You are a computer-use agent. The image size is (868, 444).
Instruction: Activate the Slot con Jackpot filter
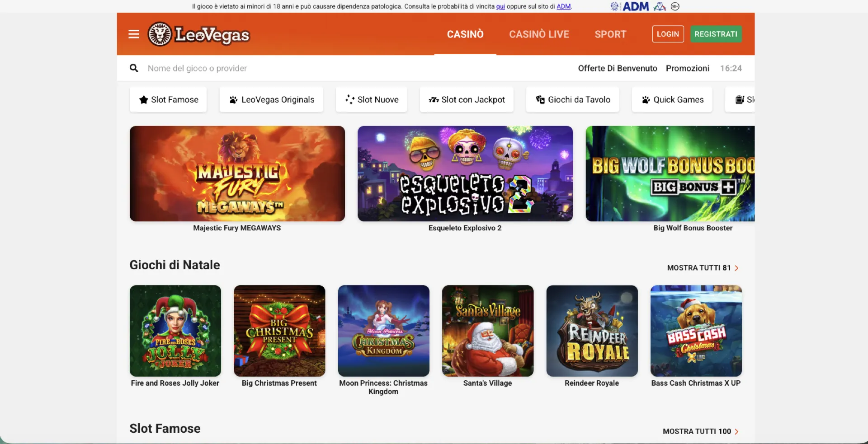467,99
